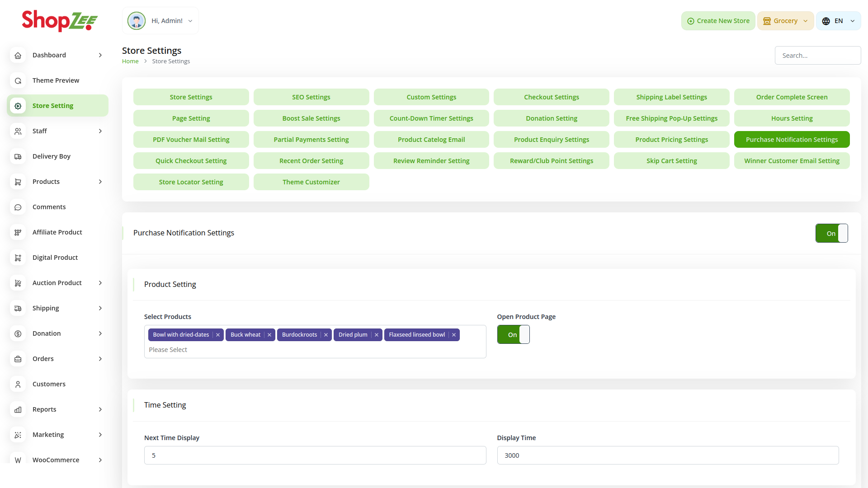The width and height of the screenshot is (868, 488).
Task: Click the Dashboard home icon in sidebar
Action: (18, 55)
